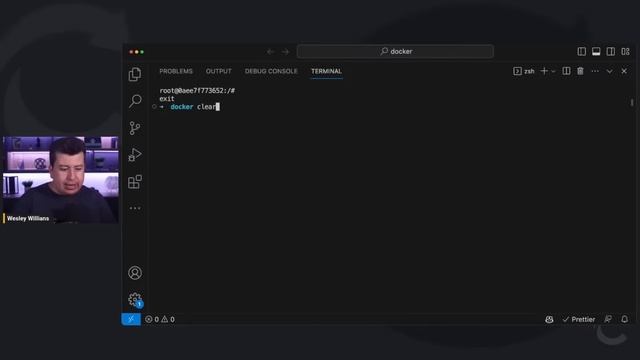Expand the panel with the chevron

pyautogui.click(x=609, y=71)
